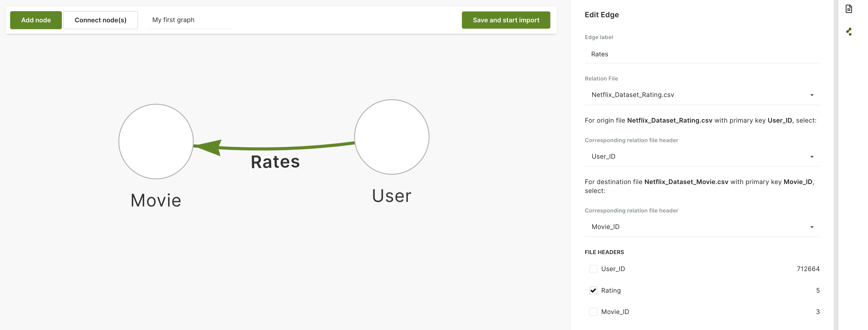Enable the Movie_ID file header checkbox
Screen dimensions: 868x330
(x=593, y=312)
